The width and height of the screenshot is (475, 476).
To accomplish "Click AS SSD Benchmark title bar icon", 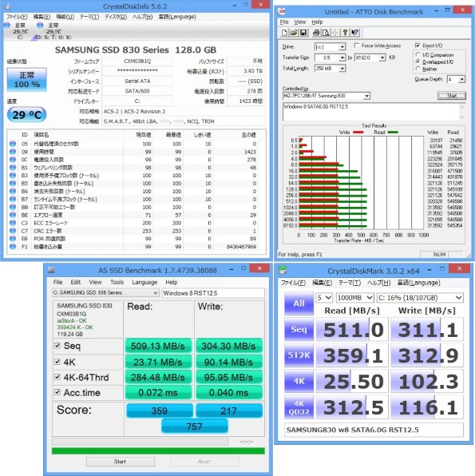I will pos(52,270).
